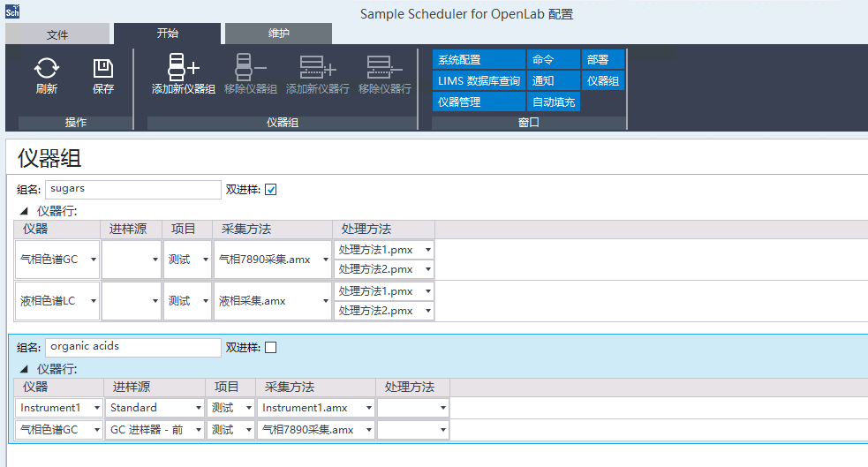
Task: Click 进样源 column header in organic acids table
Action: (x=155, y=387)
